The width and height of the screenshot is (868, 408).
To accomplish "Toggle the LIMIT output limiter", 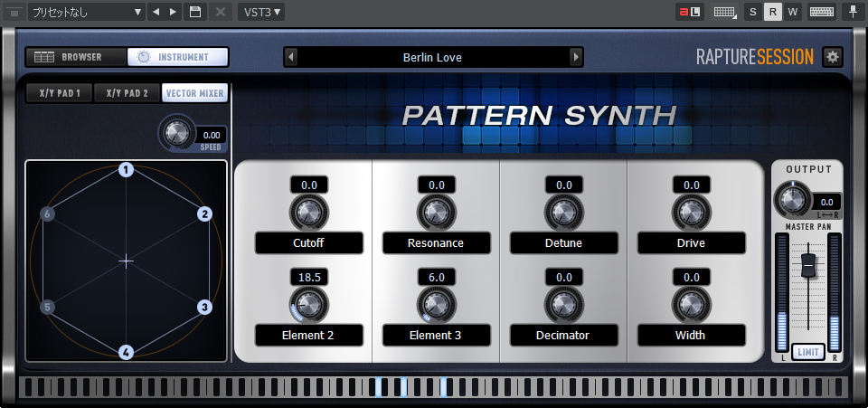I will click(808, 352).
